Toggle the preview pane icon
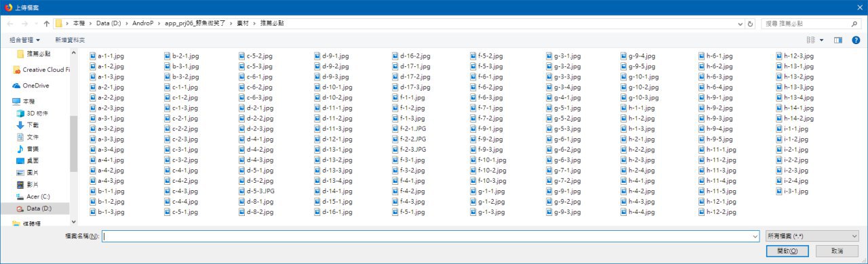The image size is (868, 264). coord(837,40)
